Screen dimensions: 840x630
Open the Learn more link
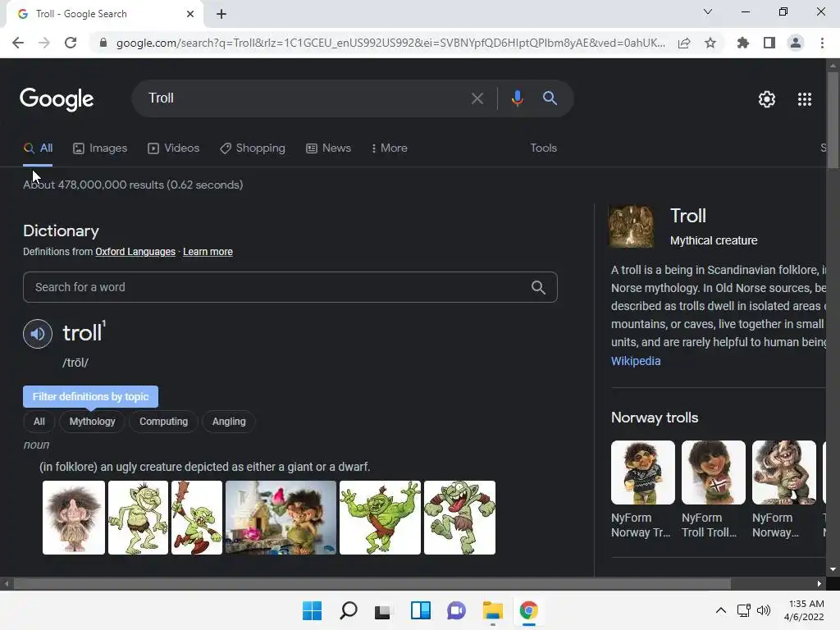pyautogui.click(x=208, y=252)
